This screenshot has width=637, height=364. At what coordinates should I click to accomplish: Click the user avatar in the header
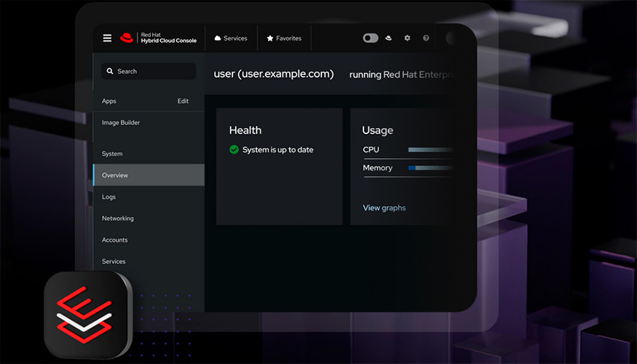[x=453, y=38]
